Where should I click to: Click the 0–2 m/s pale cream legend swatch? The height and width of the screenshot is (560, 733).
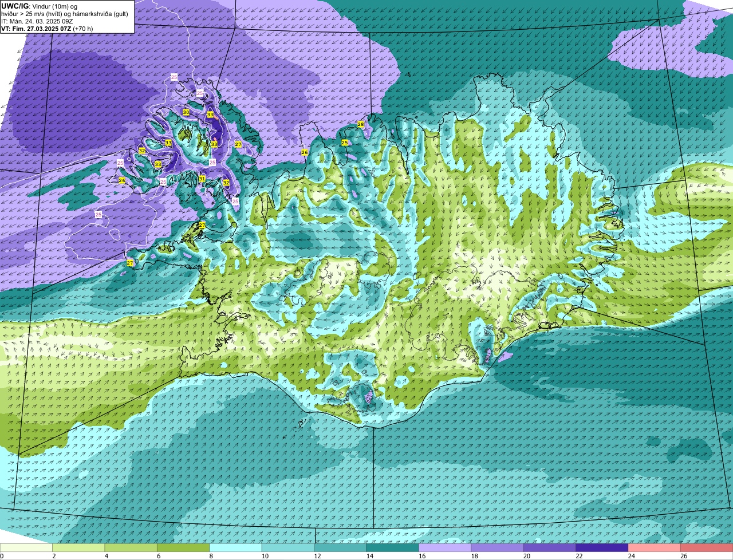click(x=26, y=548)
